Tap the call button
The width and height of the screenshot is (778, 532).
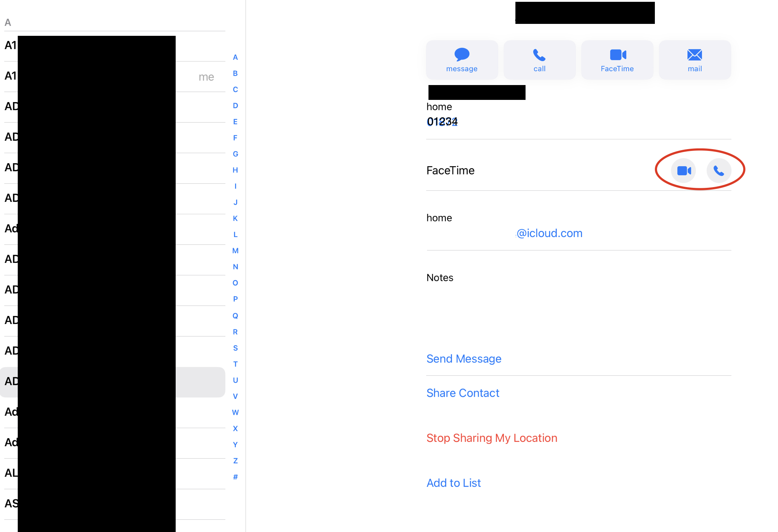(x=539, y=60)
